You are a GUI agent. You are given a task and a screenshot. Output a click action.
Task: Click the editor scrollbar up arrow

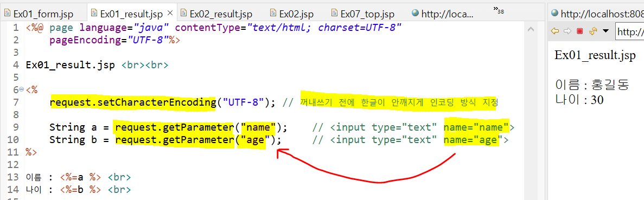[530, 29]
